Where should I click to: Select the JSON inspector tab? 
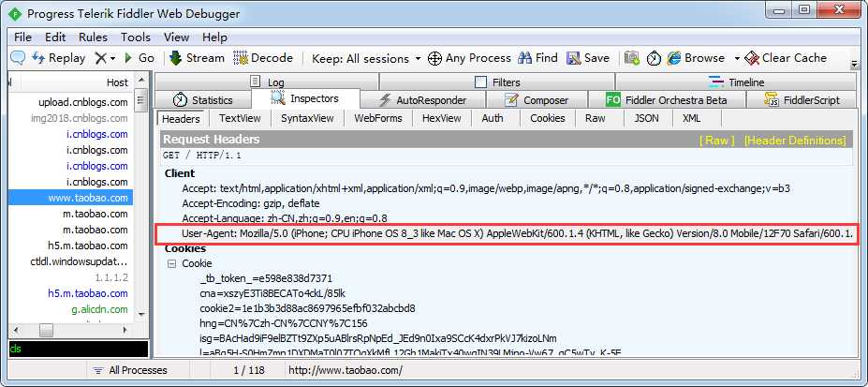pos(646,118)
